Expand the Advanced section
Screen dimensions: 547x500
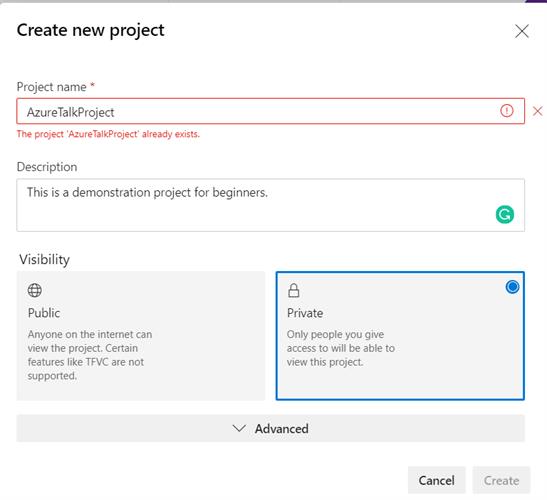pyautogui.click(x=270, y=428)
